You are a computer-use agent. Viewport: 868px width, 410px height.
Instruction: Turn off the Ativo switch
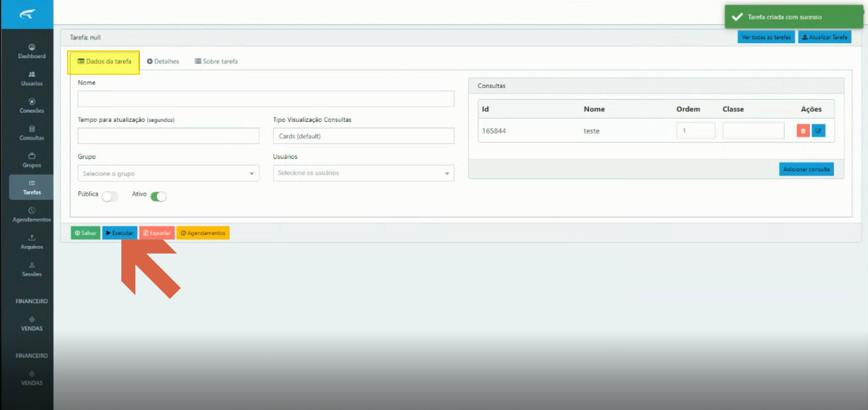tap(158, 197)
